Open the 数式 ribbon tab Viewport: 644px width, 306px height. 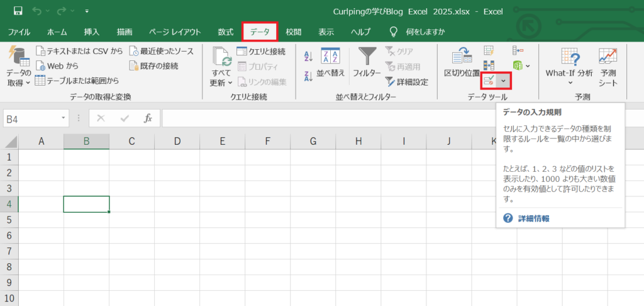point(225,31)
